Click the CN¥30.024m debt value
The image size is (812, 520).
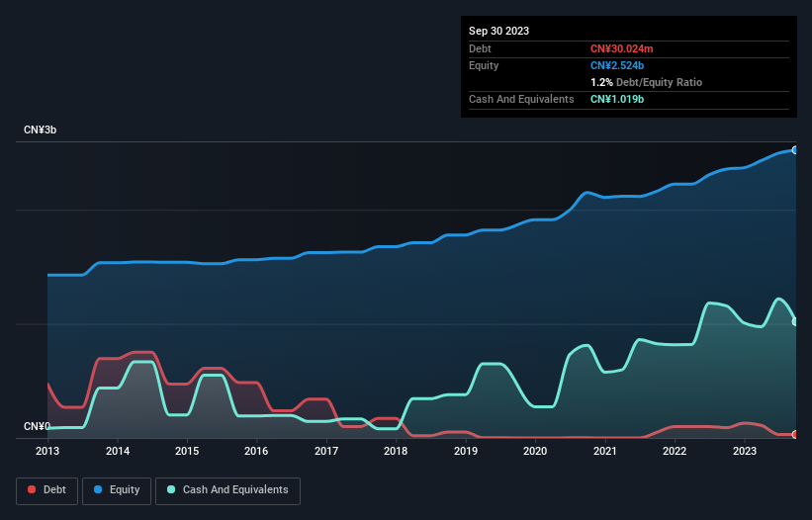[621, 48]
